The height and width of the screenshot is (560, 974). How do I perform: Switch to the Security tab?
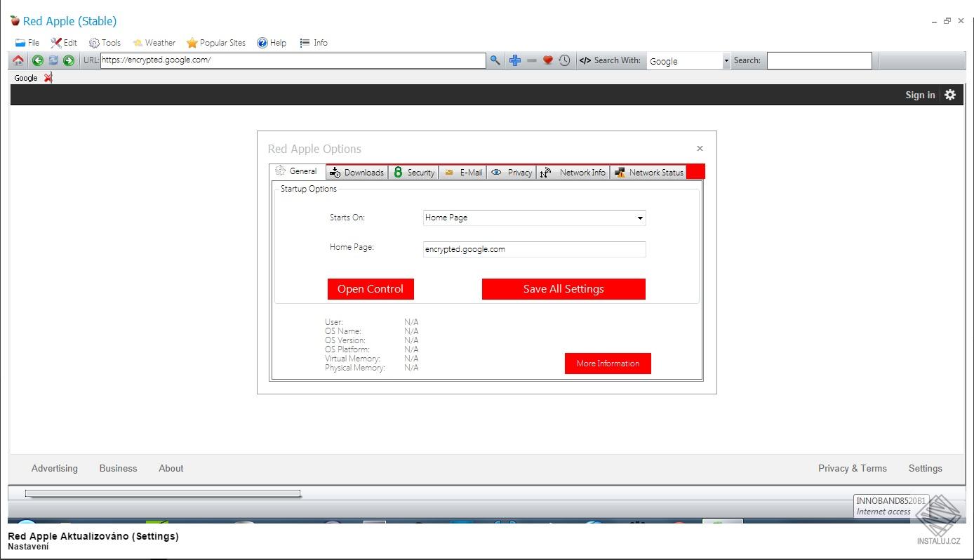pos(414,173)
